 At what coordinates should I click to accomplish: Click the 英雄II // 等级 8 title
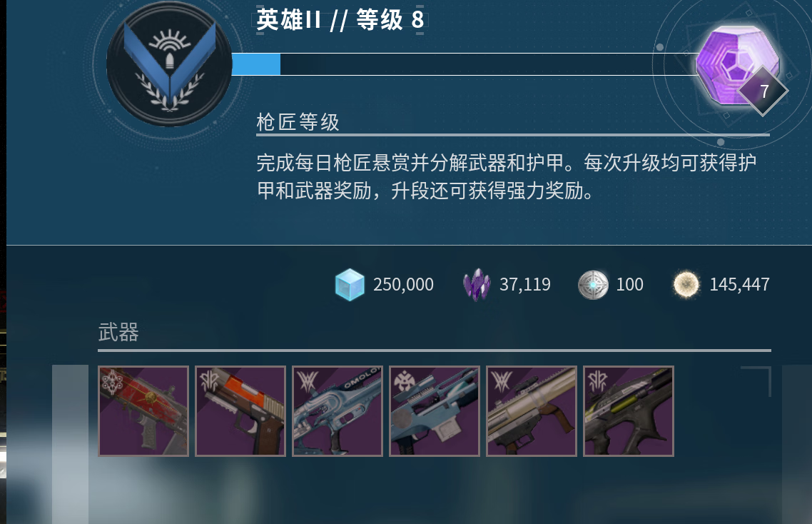(340, 21)
